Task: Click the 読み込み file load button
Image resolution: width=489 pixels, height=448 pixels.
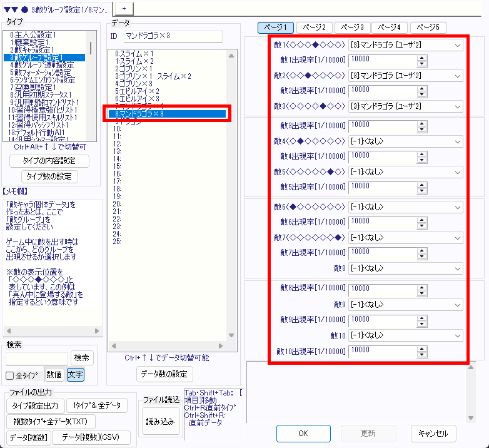Action: click(160, 421)
